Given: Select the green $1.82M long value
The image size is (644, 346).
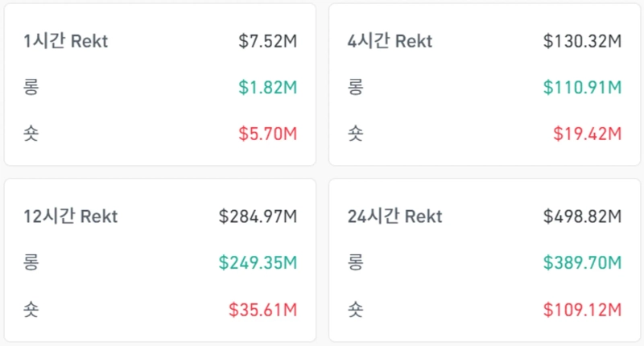Looking at the screenshot, I should pyautogui.click(x=268, y=87).
